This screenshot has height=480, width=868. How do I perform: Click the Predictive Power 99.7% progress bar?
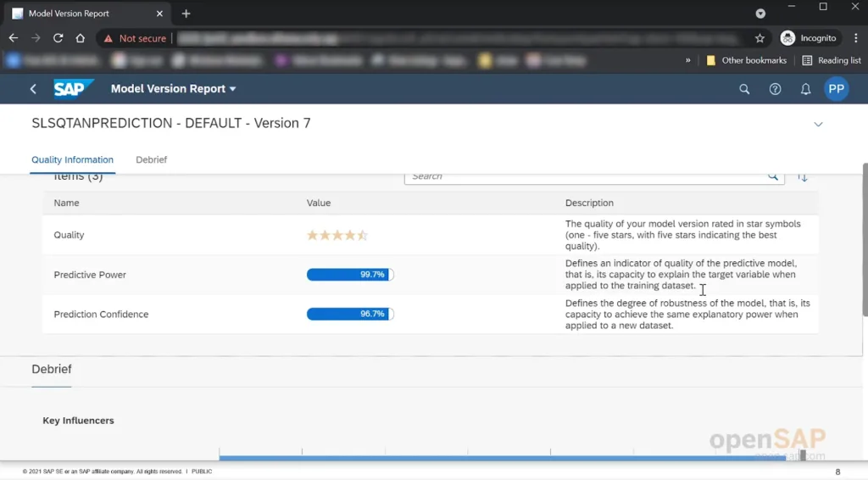pyautogui.click(x=350, y=275)
